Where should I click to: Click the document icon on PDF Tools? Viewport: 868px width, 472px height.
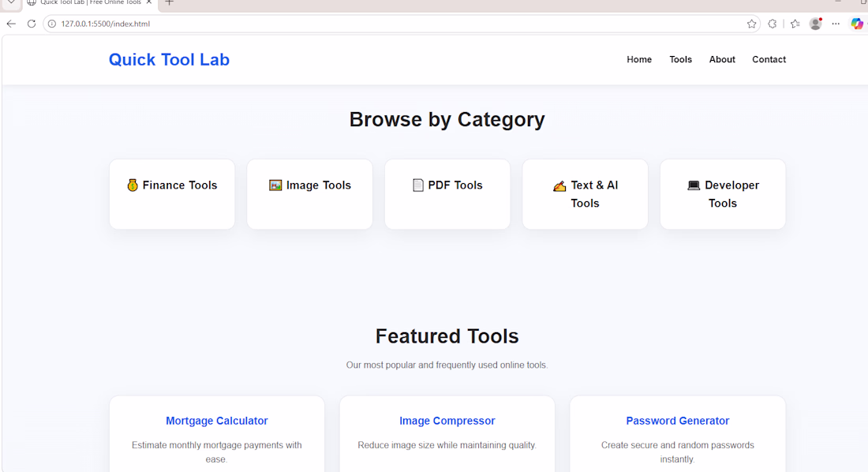[418, 185]
